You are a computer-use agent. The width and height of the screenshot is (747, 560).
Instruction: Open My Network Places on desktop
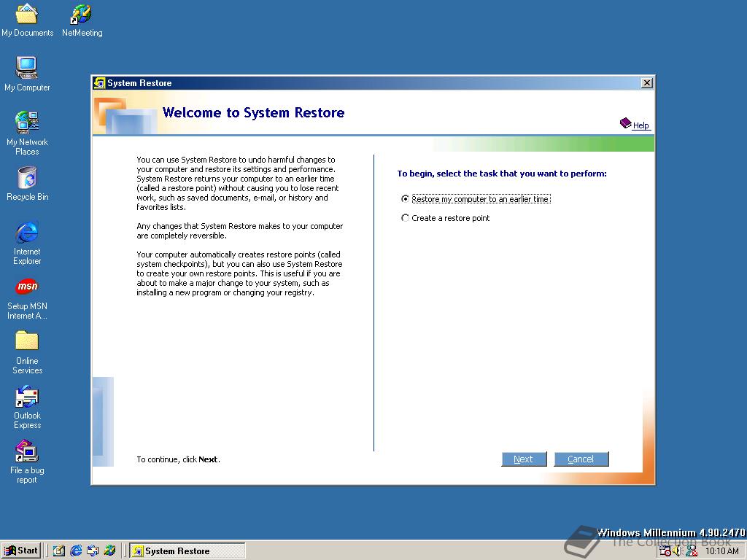click(27, 133)
